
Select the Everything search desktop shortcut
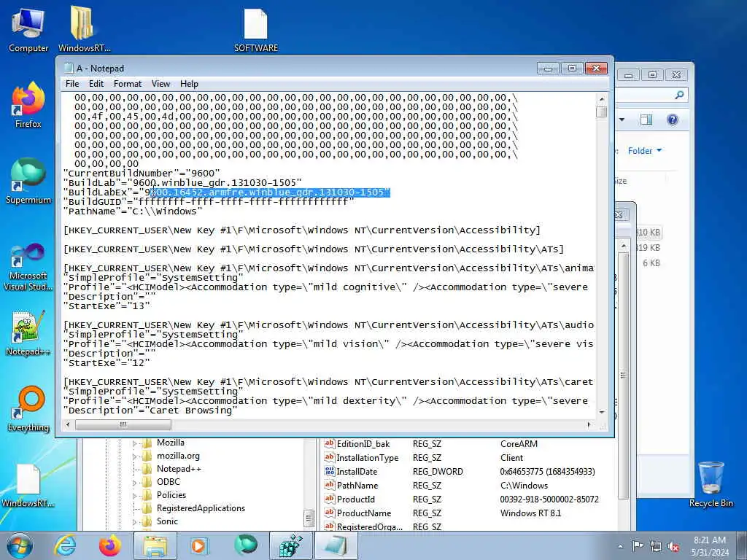pos(28,408)
